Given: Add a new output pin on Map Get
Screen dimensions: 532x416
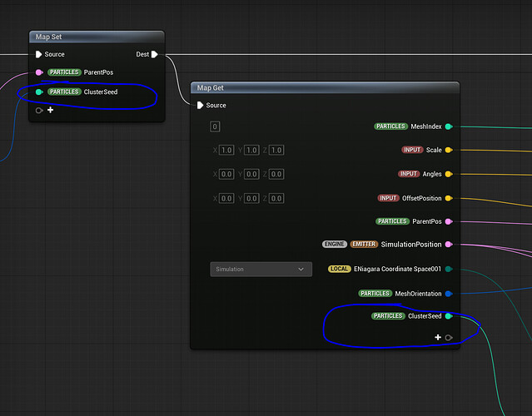Looking at the screenshot, I should [x=438, y=337].
